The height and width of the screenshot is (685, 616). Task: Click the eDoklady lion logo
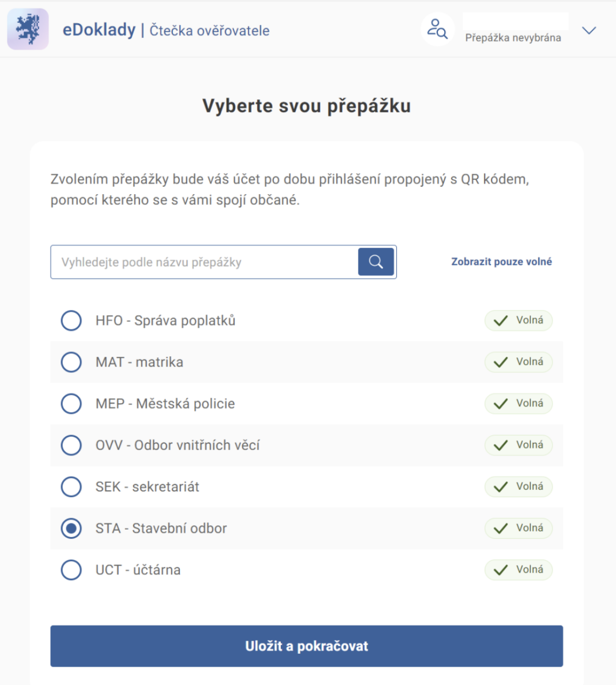[28, 29]
